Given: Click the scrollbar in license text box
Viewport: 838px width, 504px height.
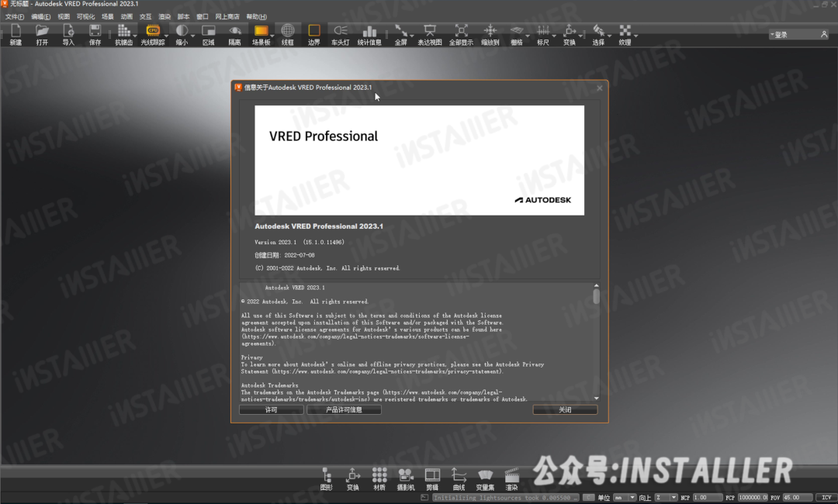Looking at the screenshot, I should coord(597,296).
